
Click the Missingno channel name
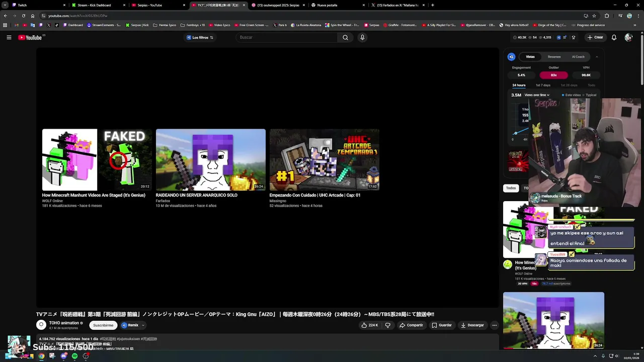pyautogui.click(x=278, y=201)
